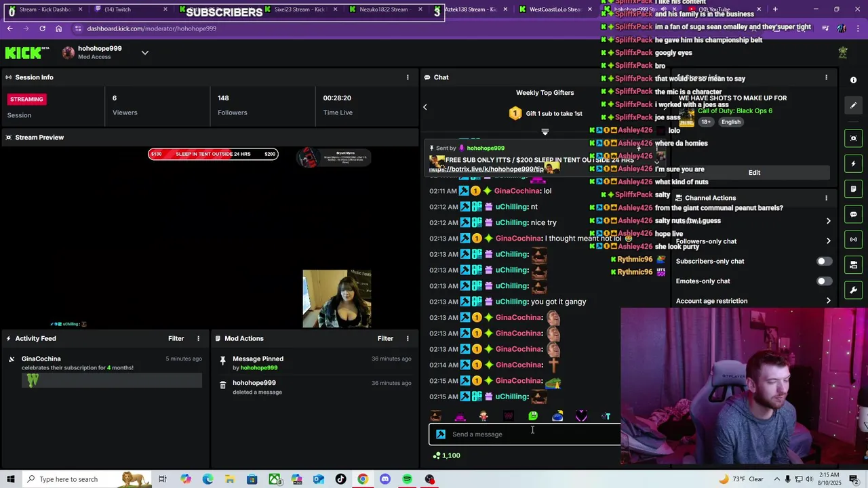Switch to the Stream - Kick Dashboard tab

(45, 9)
